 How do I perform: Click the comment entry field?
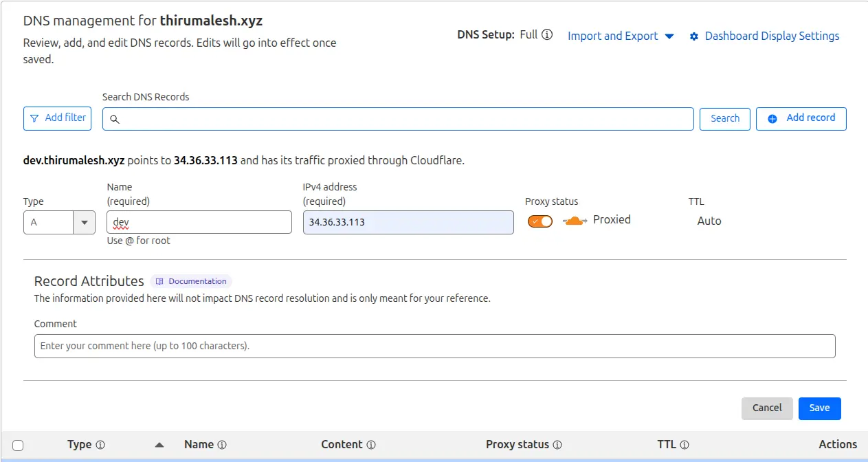pyautogui.click(x=434, y=346)
